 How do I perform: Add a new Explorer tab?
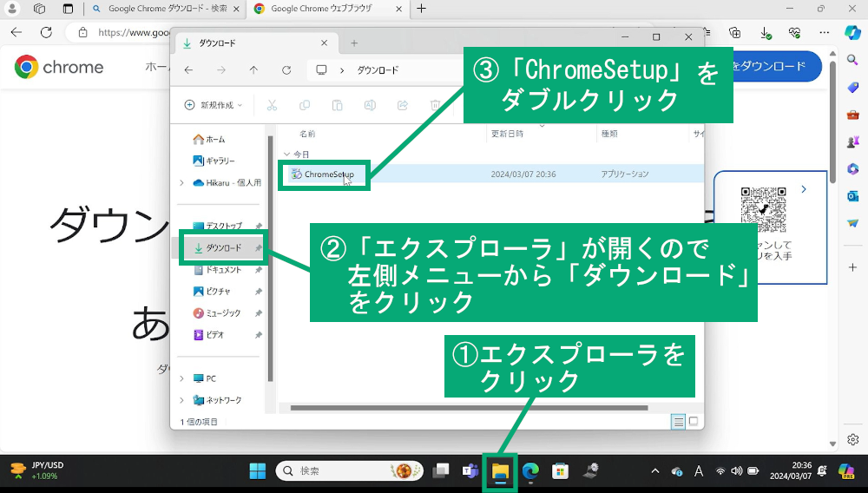(354, 43)
